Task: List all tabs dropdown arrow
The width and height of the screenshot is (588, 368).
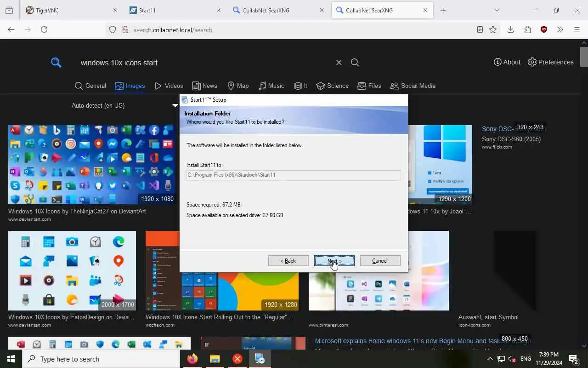Action: (x=497, y=10)
